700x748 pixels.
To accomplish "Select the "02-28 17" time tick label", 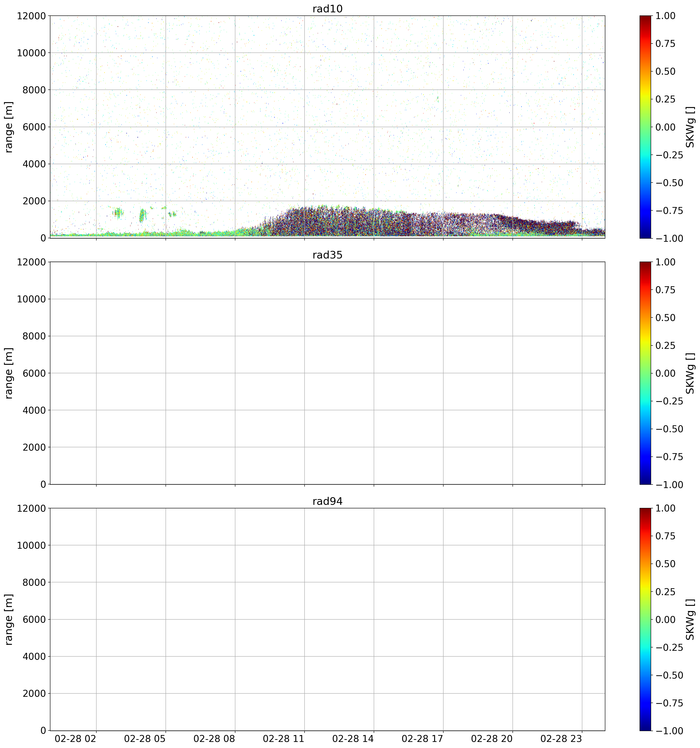I will click(422, 739).
